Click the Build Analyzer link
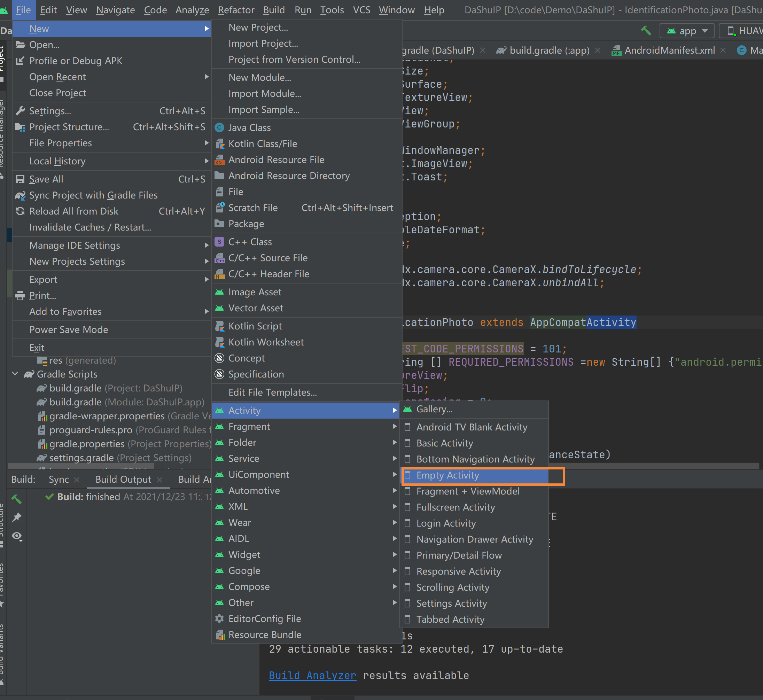The image size is (763, 700). tap(312, 675)
